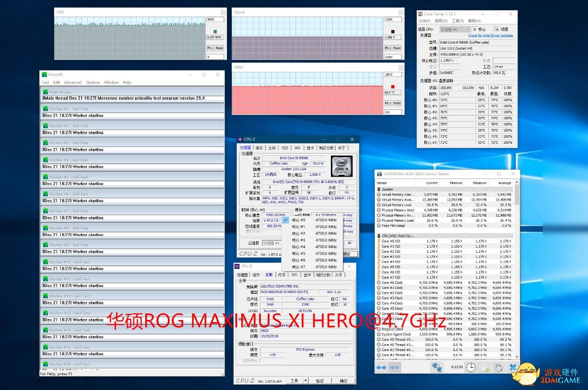The image size is (588, 390).
Task: Open the Advanced menu in Prime95
Action: pyautogui.click(x=72, y=83)
